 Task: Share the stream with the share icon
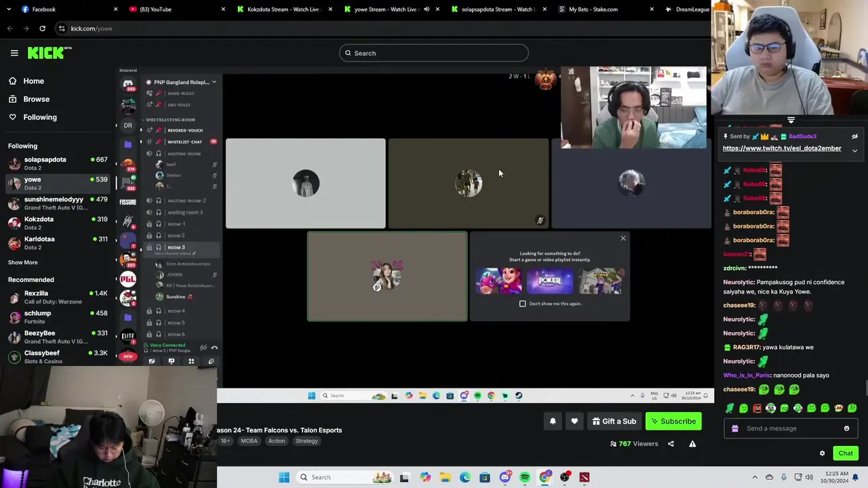tap(671, 444)
